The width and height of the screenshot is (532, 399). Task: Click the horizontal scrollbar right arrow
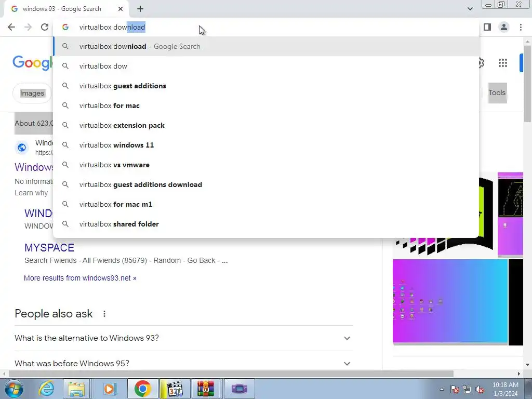519,374
